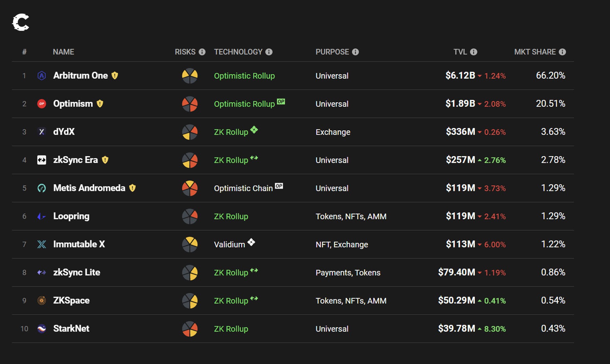Viewport: 610px width, 364px height.
Task: Click the StarkNet logo icon
Action: coord(41,328)
